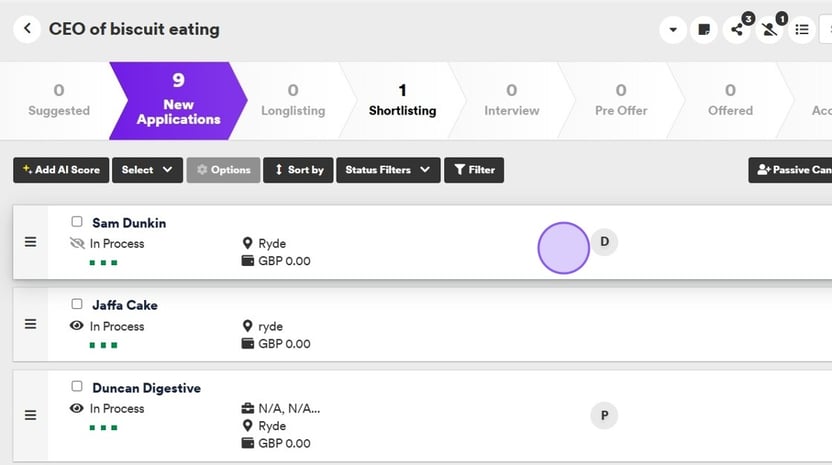Screen dimensions: 832x465
Task: Check the box beside Duncan Digestive
Action: click(x=77, y=387)
